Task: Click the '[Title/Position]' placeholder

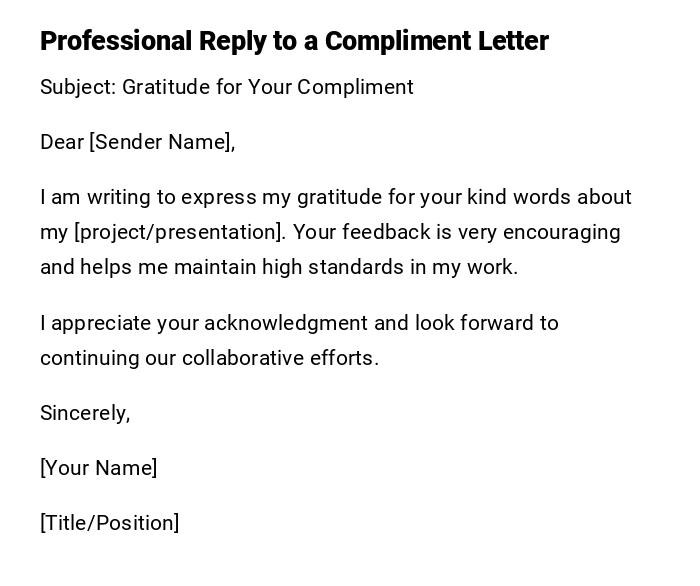Action: 109,523
